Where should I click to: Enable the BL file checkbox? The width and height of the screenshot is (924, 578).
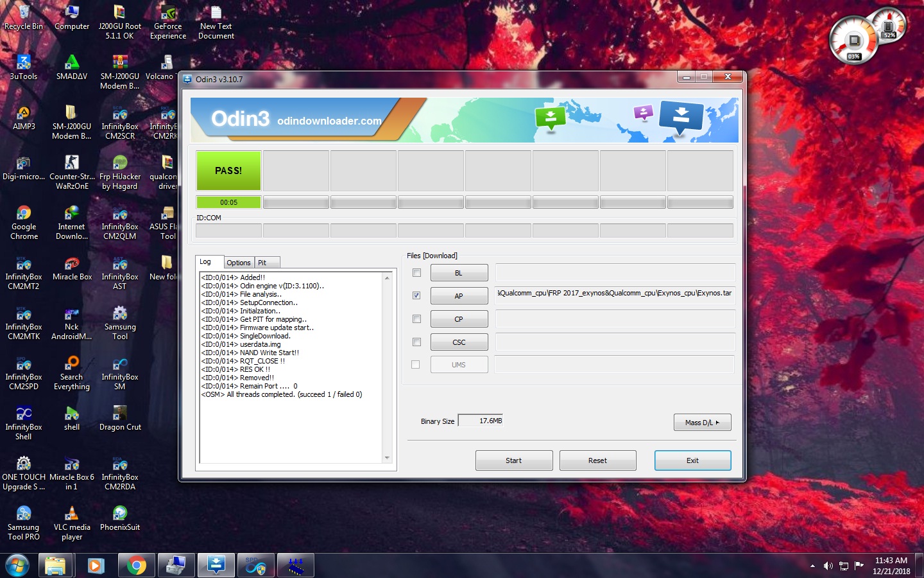click(416, 273)
